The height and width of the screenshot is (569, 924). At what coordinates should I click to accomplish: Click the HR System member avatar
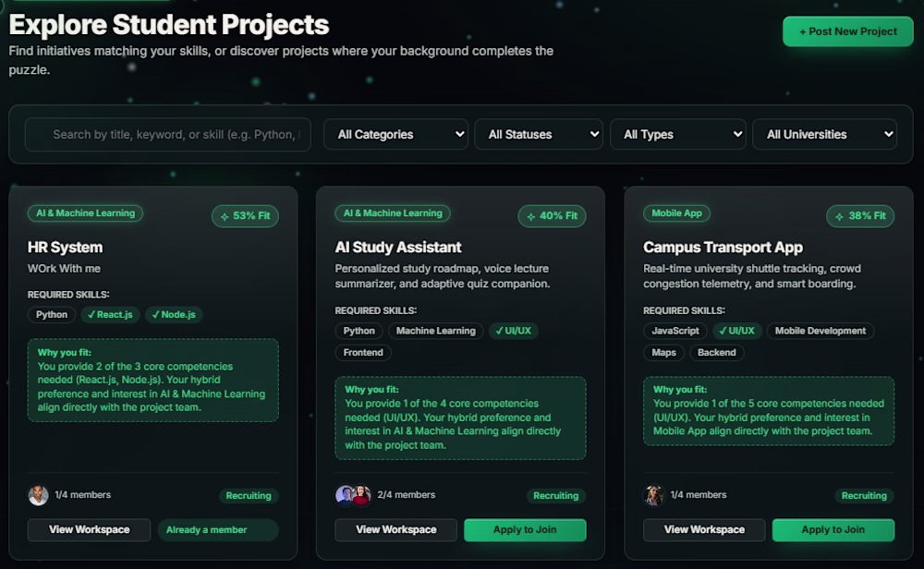[x=38, y=495]
